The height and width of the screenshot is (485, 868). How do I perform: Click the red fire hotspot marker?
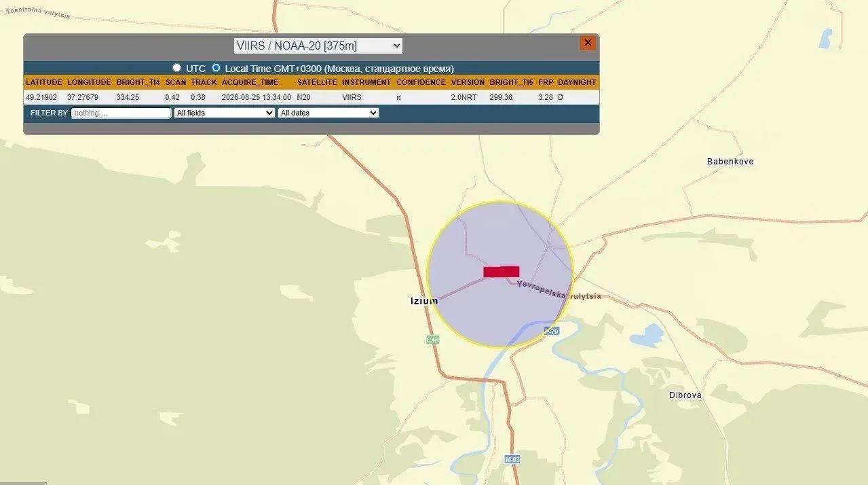coord(502,272)
